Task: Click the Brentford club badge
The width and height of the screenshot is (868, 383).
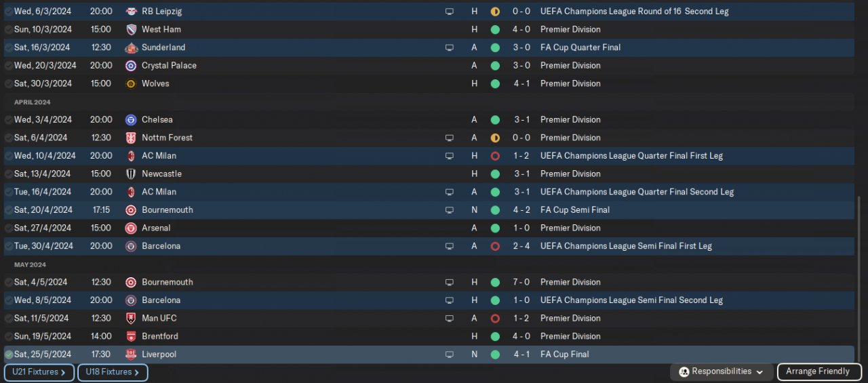Action: tap(131, 336)
